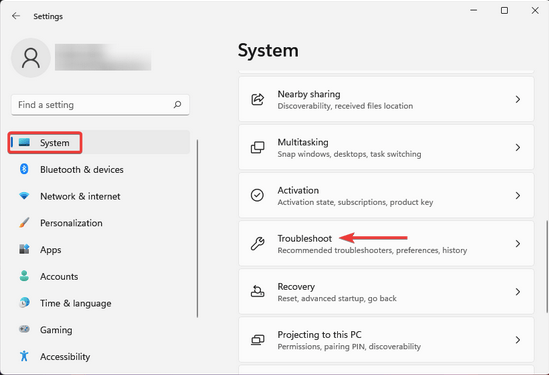
Task: Open Projecting to this PC
Action: (386, 340)
